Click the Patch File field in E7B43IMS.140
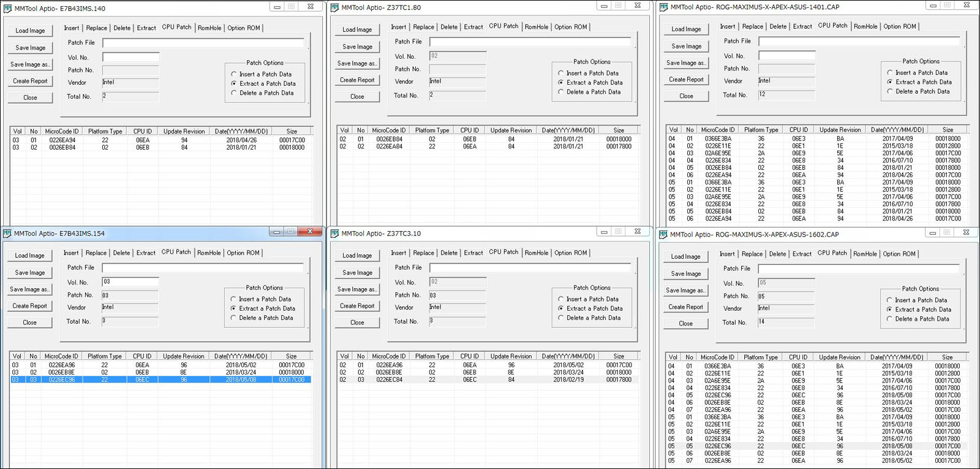 203,43
